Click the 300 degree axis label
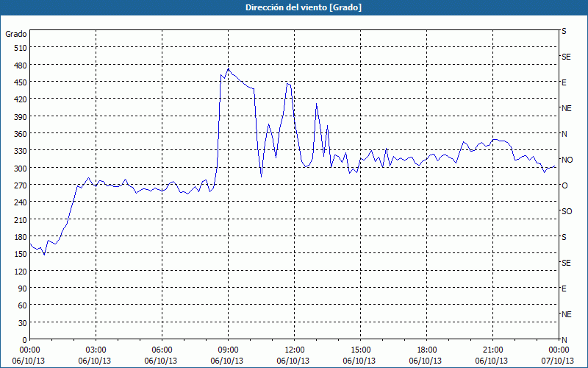The width and height of the screenshot is (588, 368). [21, 169]
